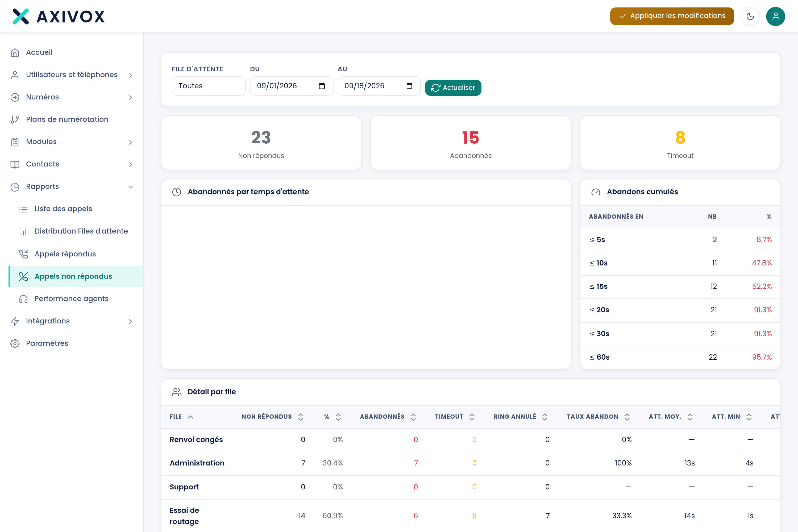Click the gear icon beside Paramètres
Viewport: 798px width, 532px height.
15,343
